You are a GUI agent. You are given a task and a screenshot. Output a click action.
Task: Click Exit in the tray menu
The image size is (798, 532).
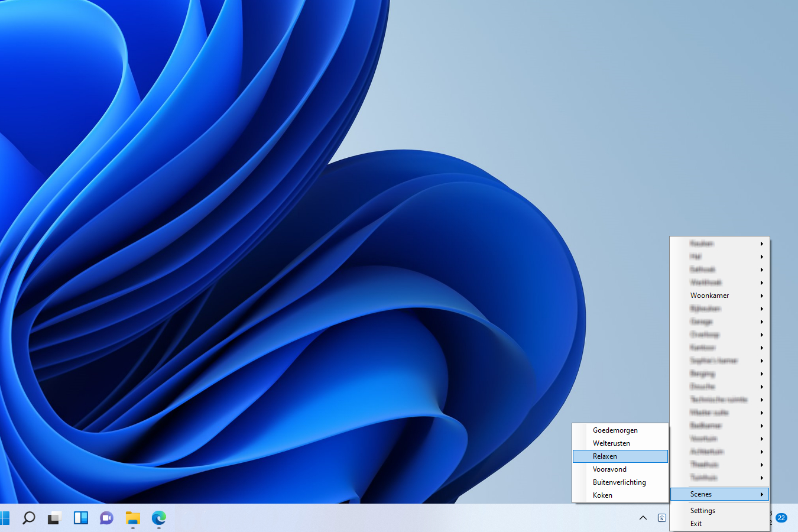696,524
